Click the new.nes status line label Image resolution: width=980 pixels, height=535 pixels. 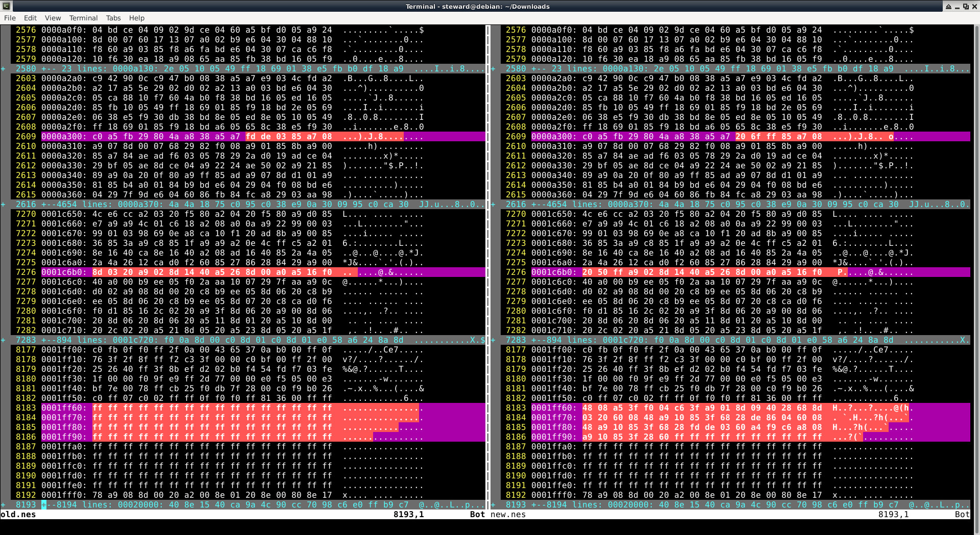pyautogui.click(x=508, y=515)
